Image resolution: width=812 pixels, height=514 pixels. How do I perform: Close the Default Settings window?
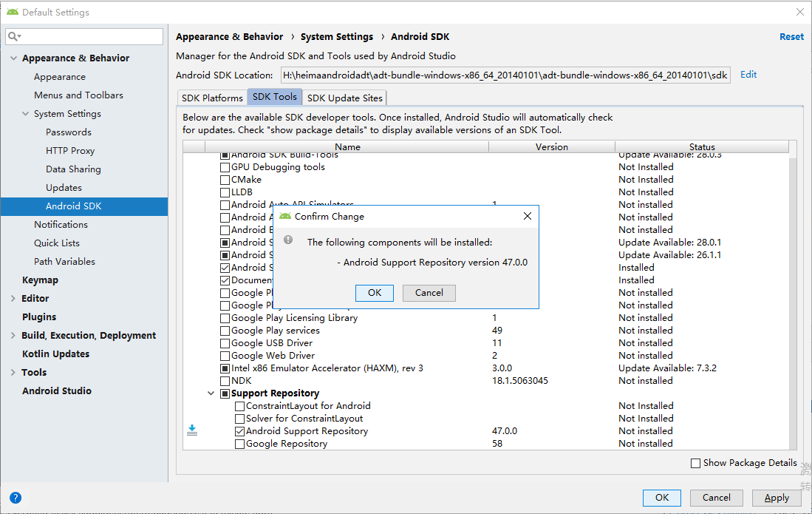799,11
